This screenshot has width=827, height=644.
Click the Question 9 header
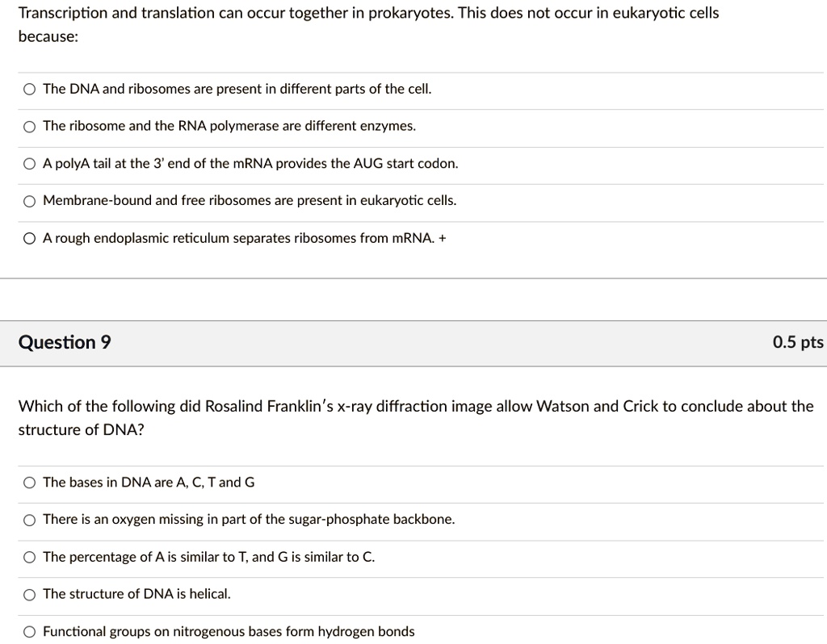pyautogui.click(x=64, y=342)
